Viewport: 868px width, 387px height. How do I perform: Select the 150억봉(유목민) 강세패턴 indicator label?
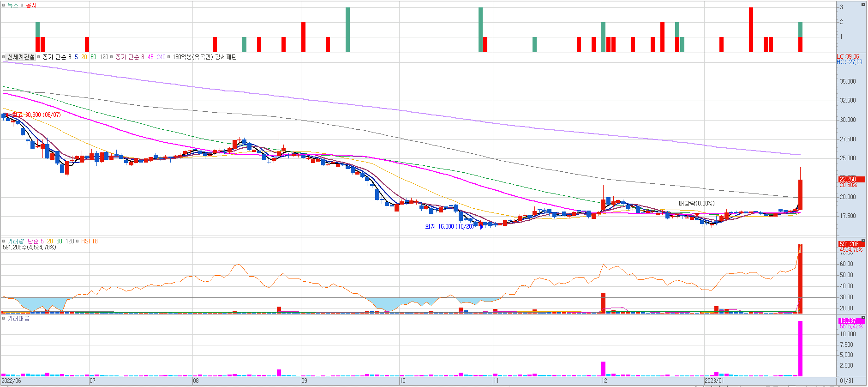pos(204,57)
